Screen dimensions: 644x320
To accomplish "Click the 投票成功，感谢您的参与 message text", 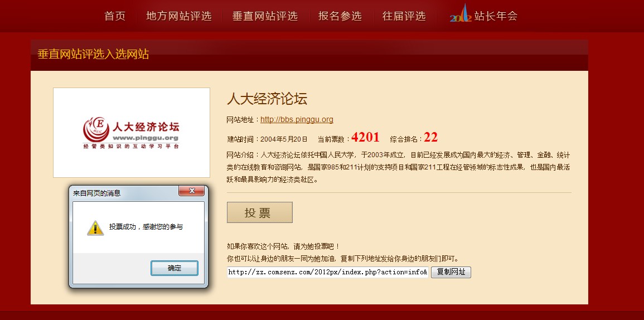I will [x=146, y=227].
